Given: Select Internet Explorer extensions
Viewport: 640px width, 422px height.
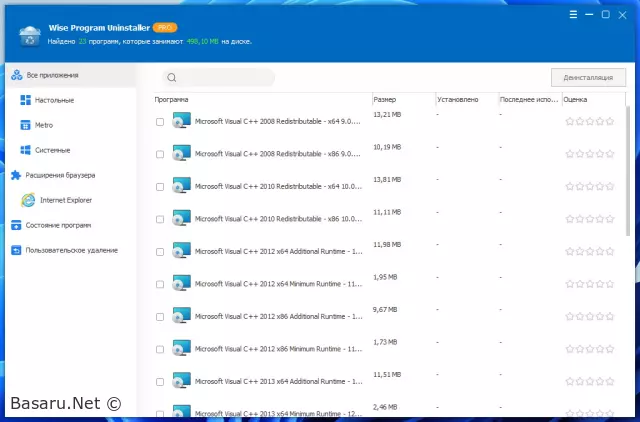Looking at the screenshot, I should tap(66, 200).
